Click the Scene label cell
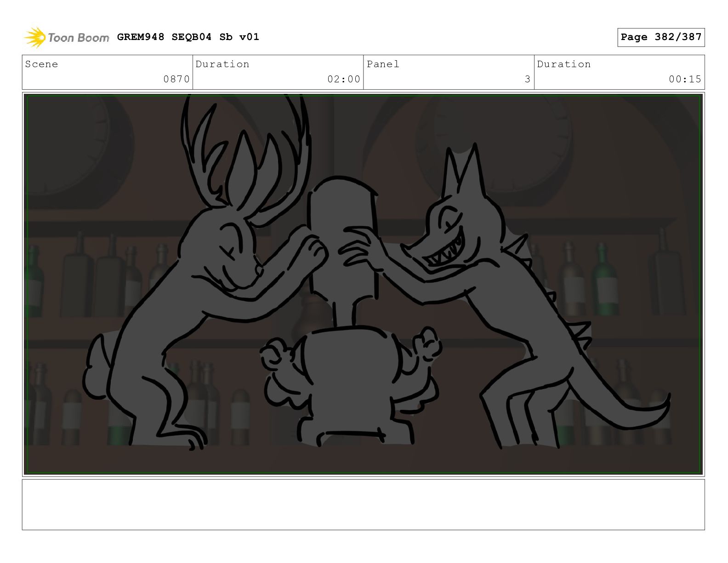The image size is (728, 563). (108, 72)
